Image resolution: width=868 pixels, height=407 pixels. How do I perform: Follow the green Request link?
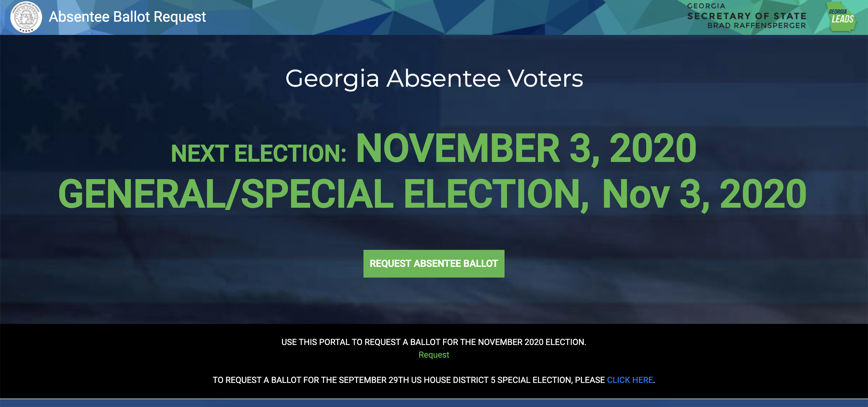(434, 355)
